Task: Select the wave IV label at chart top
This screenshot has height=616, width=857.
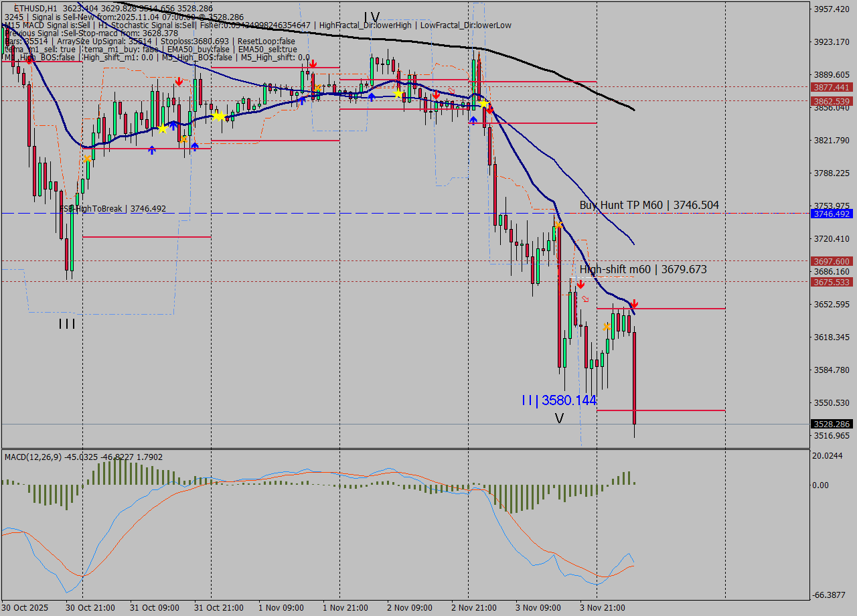Action: point(372,17)
